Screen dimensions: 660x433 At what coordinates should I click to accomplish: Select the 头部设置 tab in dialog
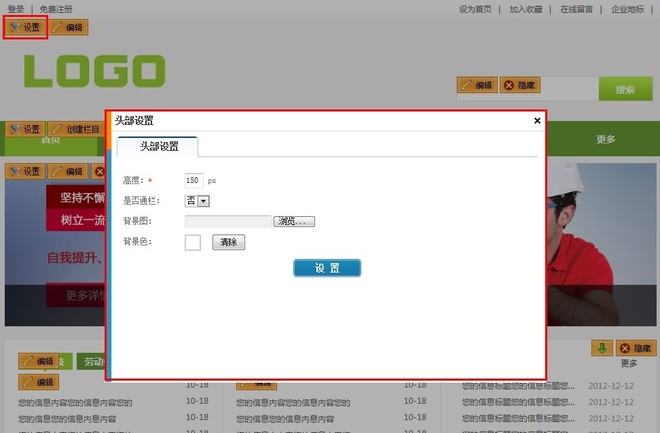(x=157, y=146)
